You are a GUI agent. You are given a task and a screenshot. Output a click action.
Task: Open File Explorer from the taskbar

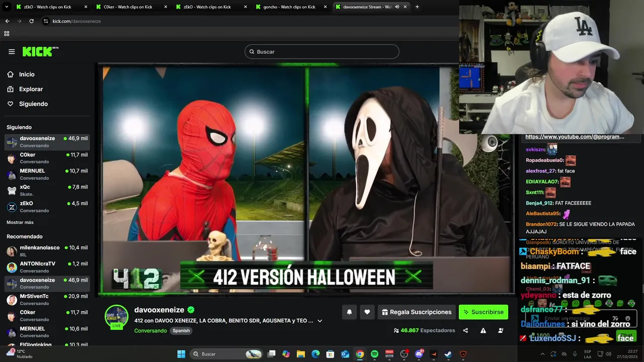[x=300, y=354]
